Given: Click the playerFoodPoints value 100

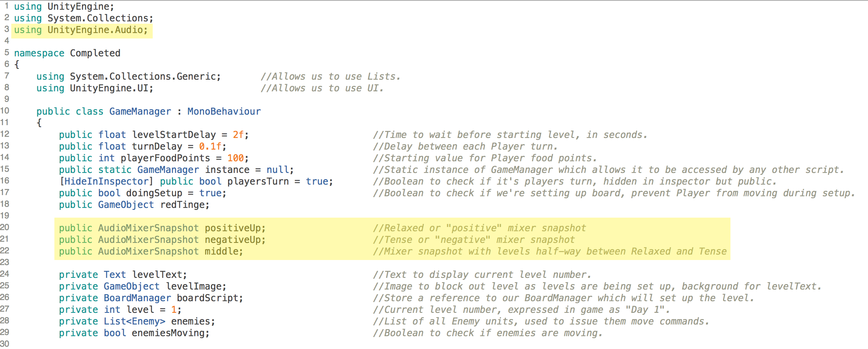Looking at the screenshot, I should (x=235, y=158).
